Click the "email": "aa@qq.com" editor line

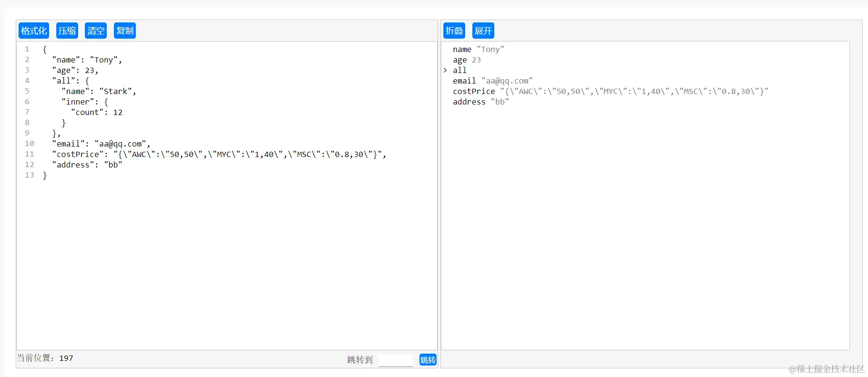[101, 144]
